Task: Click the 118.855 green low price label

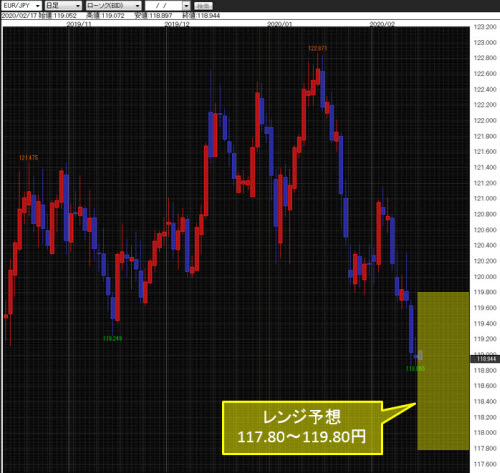Action: pyautogui.click(x=415, y=369)
